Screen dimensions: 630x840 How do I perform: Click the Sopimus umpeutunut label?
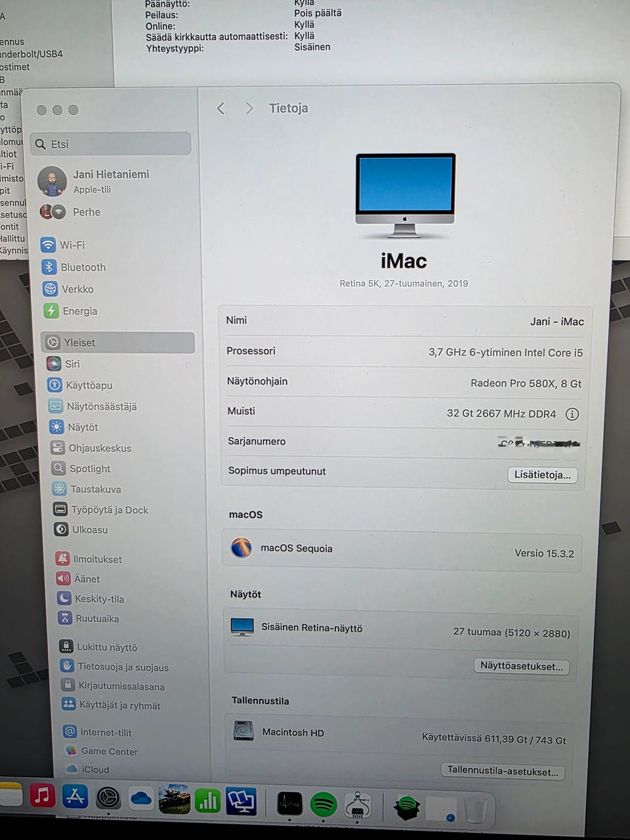click(277, 471)
